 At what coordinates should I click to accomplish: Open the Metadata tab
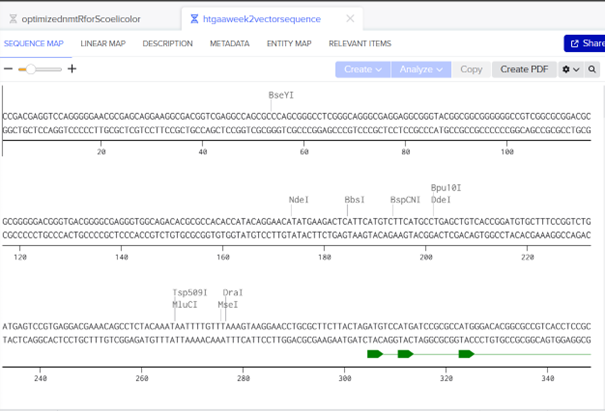point(229,44)
